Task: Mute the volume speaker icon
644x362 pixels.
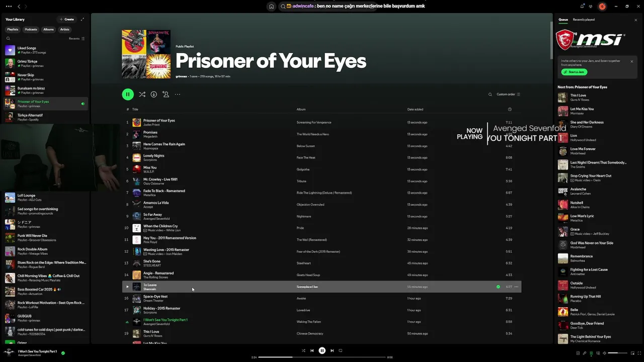Action: pyautogui.click(x=604, y=353)
